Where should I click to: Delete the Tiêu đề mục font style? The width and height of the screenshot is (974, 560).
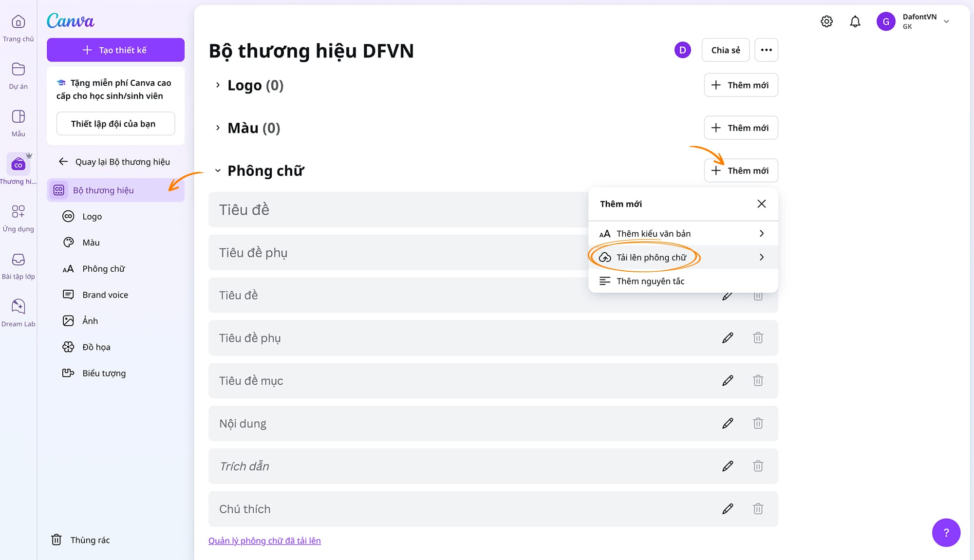(x=758, y=380)
